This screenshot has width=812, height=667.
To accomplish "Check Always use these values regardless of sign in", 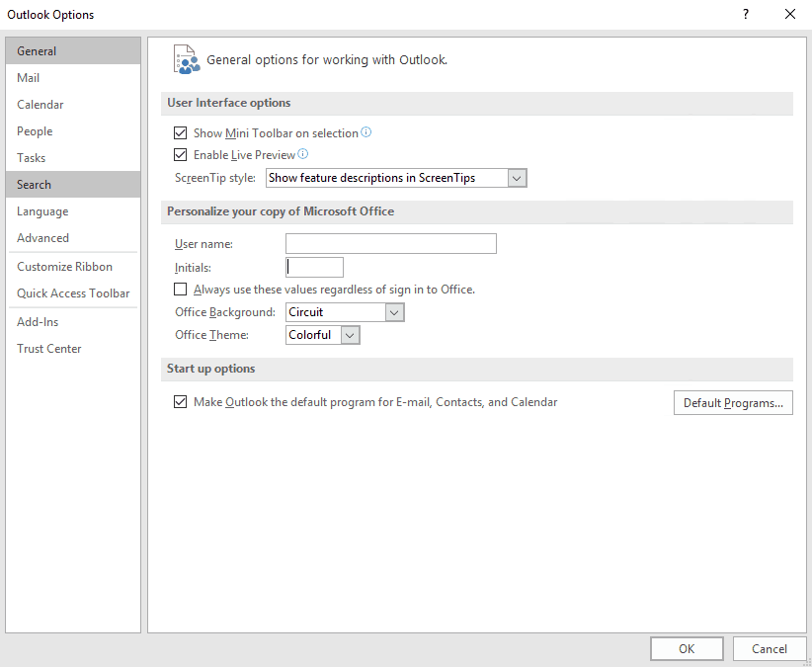I will [180, 289].
